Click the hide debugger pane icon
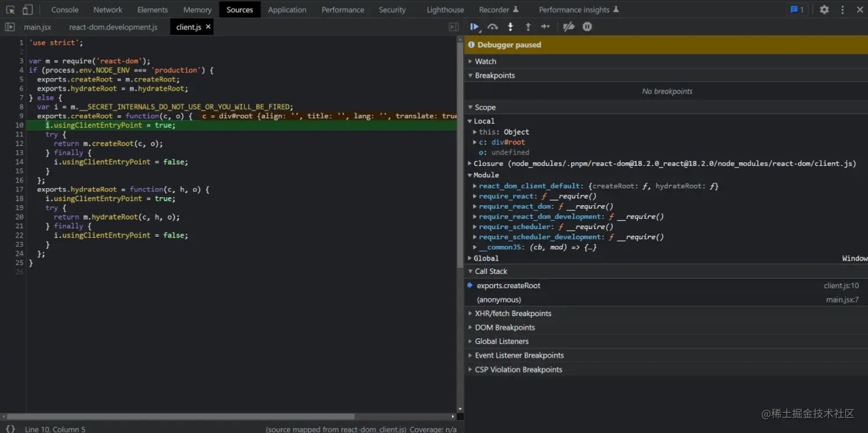The width and height of the screenshot is (868, 433). [x=454, y=27]
